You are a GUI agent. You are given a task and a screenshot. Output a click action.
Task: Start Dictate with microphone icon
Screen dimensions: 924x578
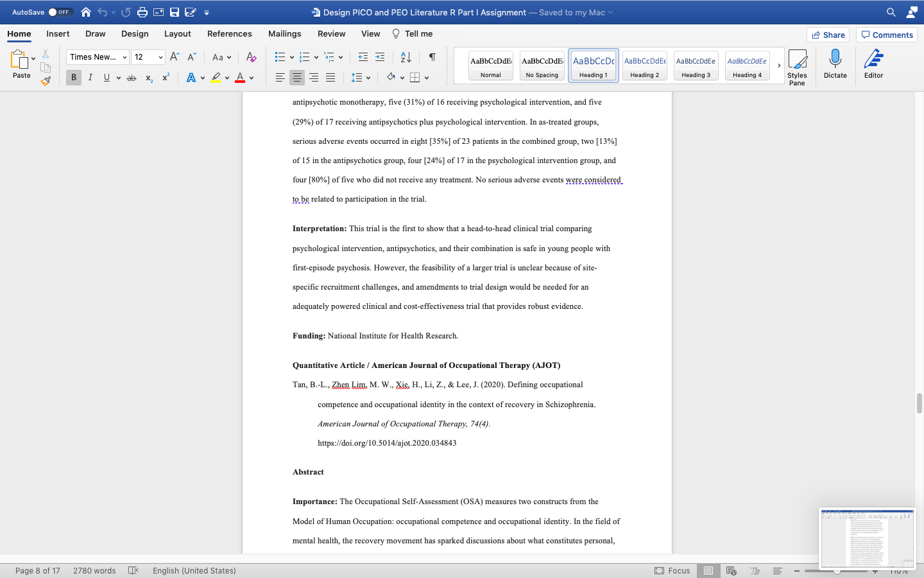(x=835, y=64)
